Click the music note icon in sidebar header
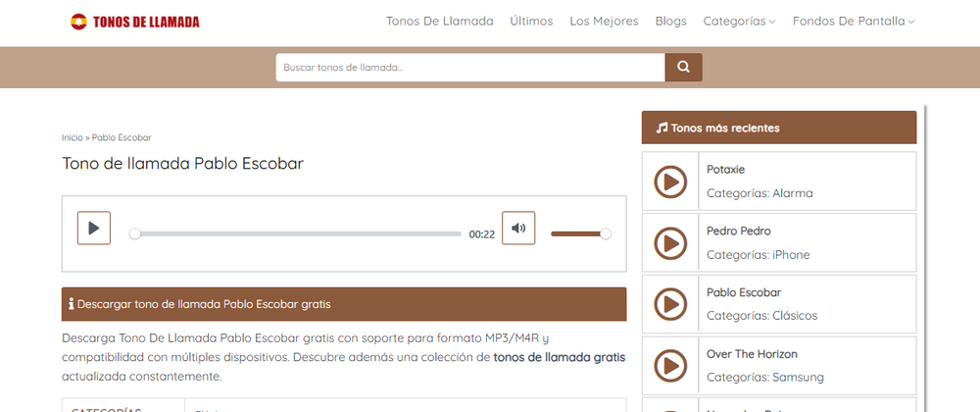The height and width of the screenshot is (412, 980). click(x=661, y=128)
